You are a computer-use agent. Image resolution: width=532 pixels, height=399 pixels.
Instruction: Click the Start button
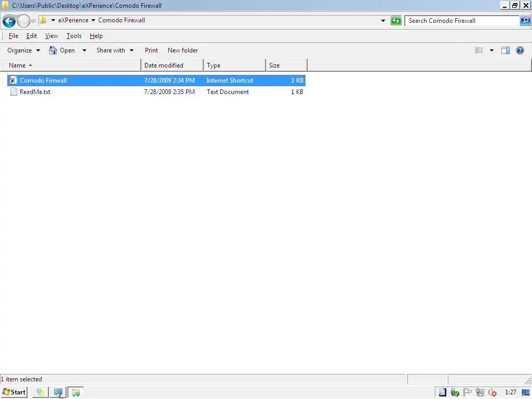tap(14, 392)
